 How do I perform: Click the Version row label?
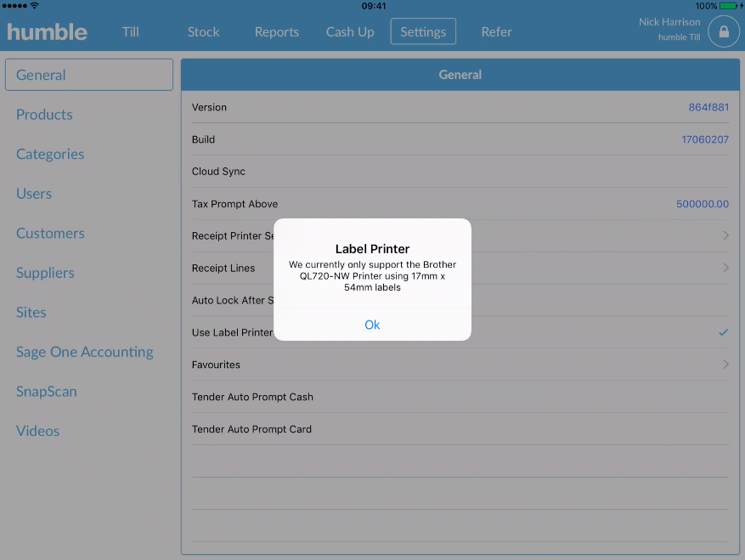click(x=209, y=107)
